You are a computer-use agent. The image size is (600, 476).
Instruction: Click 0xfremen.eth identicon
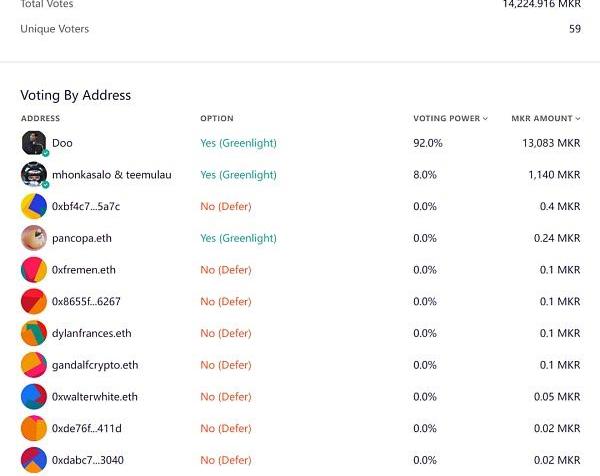pos(33,270)
